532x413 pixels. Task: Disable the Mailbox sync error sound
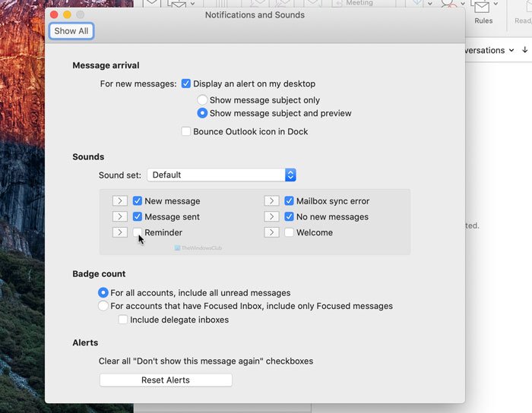coord(289,201)
